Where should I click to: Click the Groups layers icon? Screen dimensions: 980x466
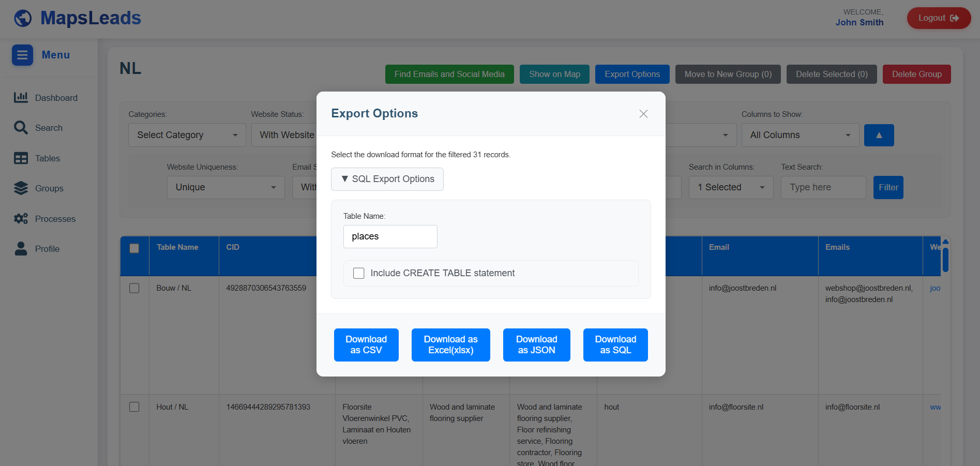(x=21, y=188)
